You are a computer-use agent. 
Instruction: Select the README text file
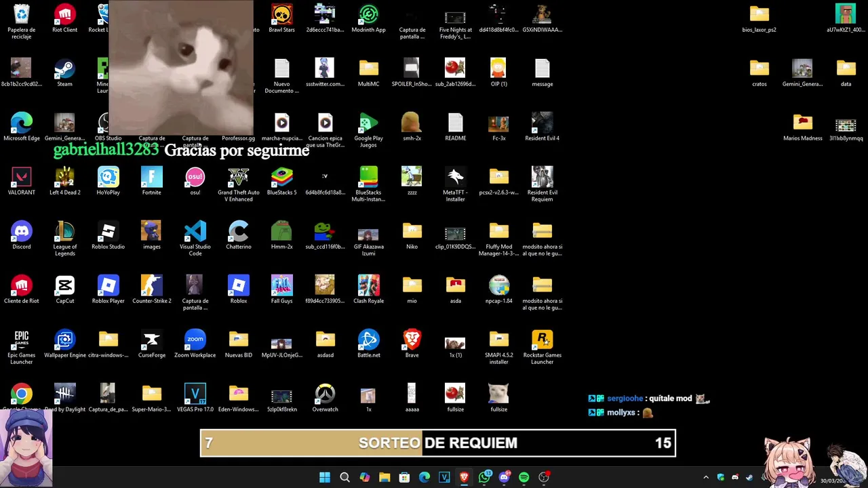coord(456,127)
